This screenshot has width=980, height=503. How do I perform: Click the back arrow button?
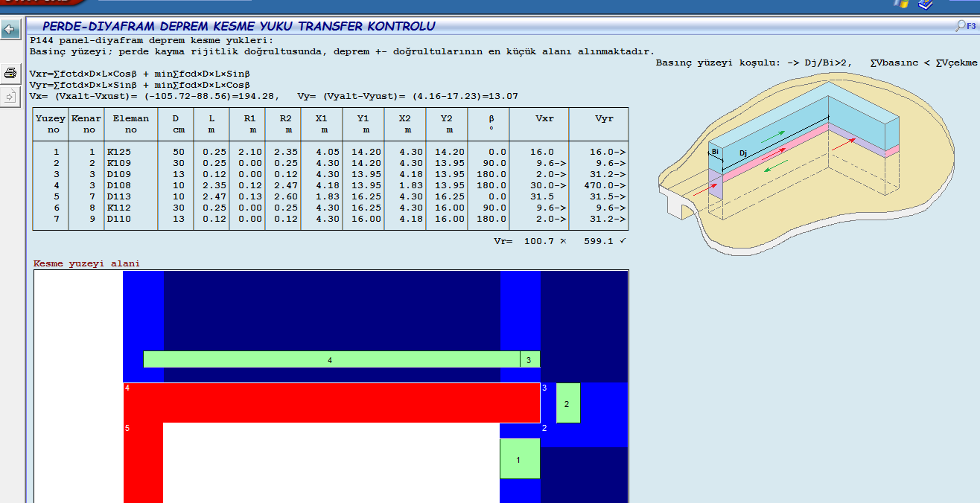point(10,31)
